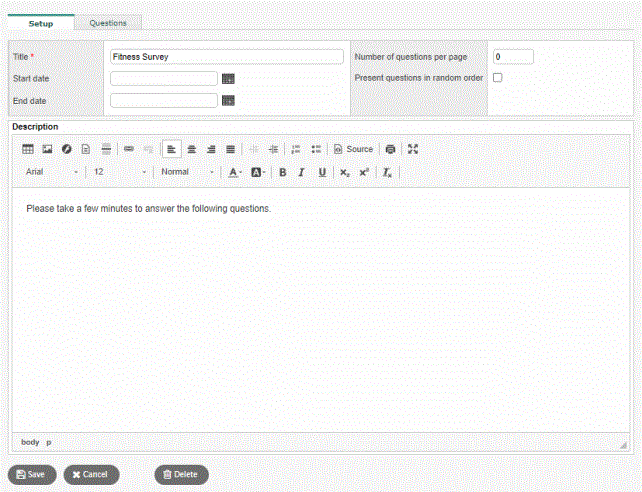Screen dimensions: 642x492
Task: Insert a numbered list
Action: (x=296, y=149)
